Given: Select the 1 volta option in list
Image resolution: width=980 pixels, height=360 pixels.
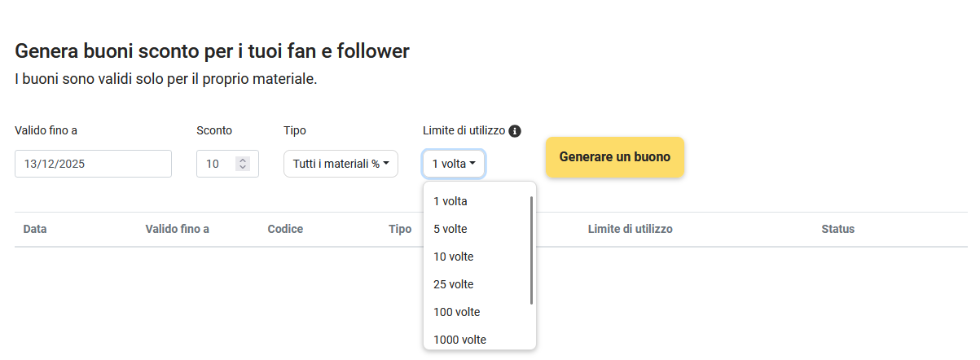Looking at the screenshot, I should click(x=450, y=201).
